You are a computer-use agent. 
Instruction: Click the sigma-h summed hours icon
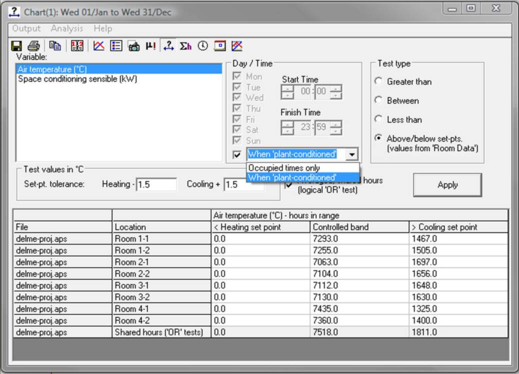tap(185, 46)
